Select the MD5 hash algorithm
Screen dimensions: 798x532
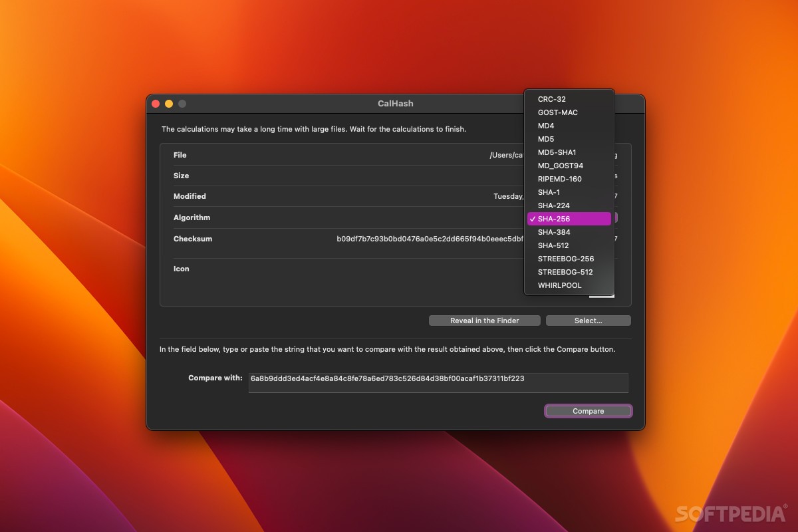(569, 139)
